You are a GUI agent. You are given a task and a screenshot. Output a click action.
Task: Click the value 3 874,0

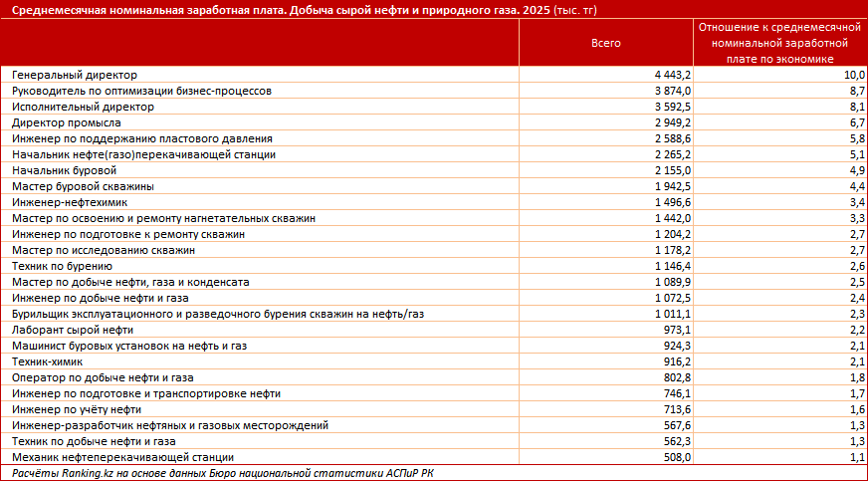(x=673, y=91)
